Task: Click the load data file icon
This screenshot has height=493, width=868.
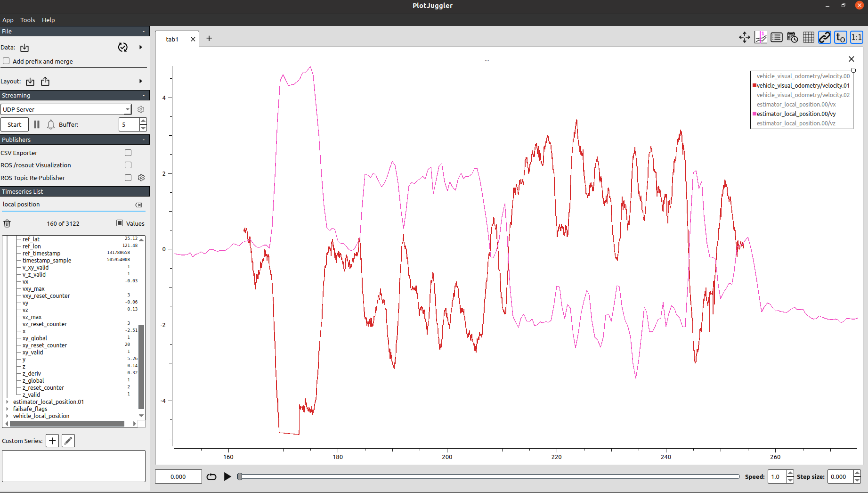Action: [24, 48]
